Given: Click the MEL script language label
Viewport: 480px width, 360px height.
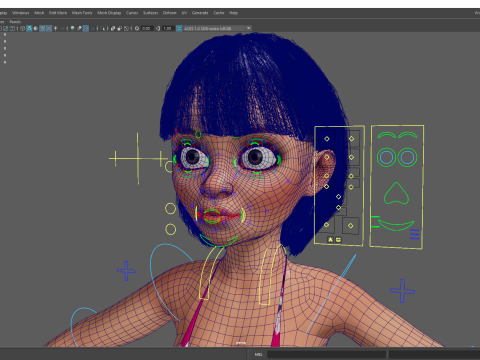Looking at the screenshot, I should click(x=258, y=354).
